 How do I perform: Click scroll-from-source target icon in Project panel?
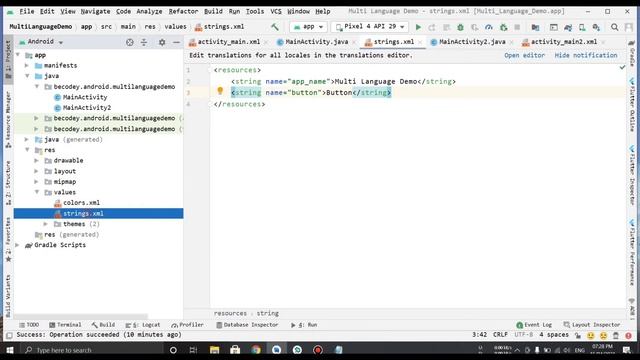coord(130,42)
